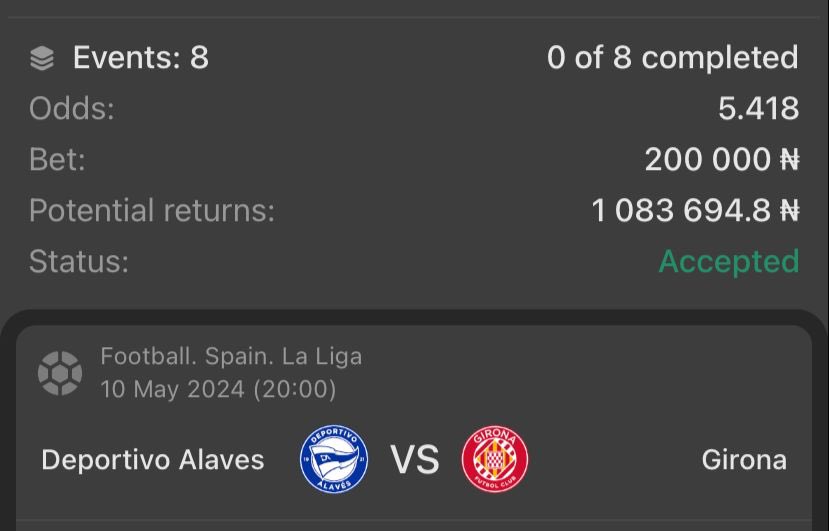Tap the Girona club crest

[x=494, y=460]
